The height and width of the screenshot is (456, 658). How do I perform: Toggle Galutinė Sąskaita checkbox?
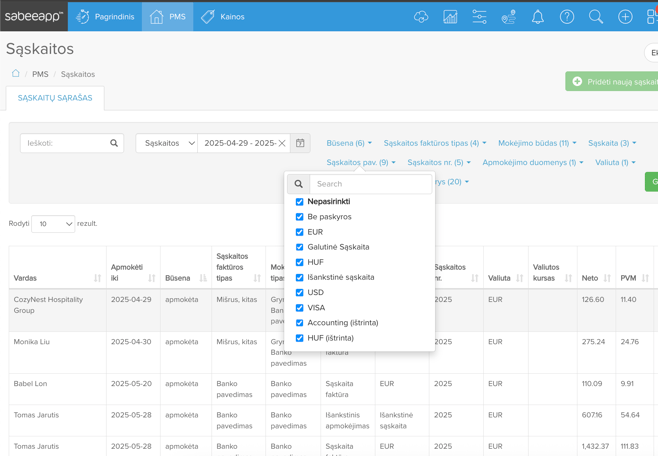click(300, 247)
